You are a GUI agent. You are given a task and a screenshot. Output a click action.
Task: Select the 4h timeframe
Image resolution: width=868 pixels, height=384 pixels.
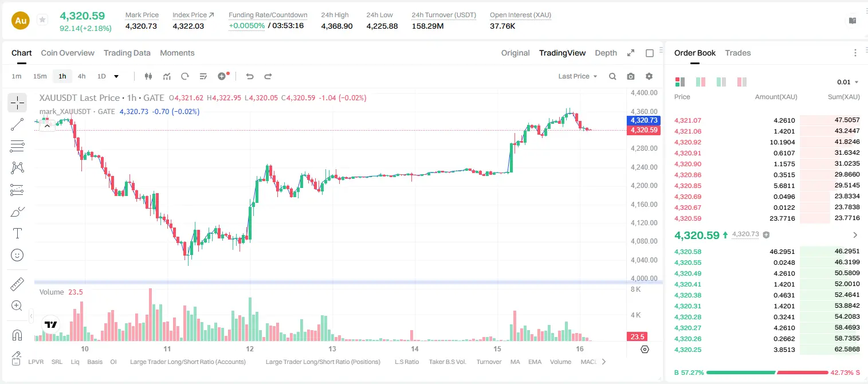pyautogui.click(x=82, y=76)
